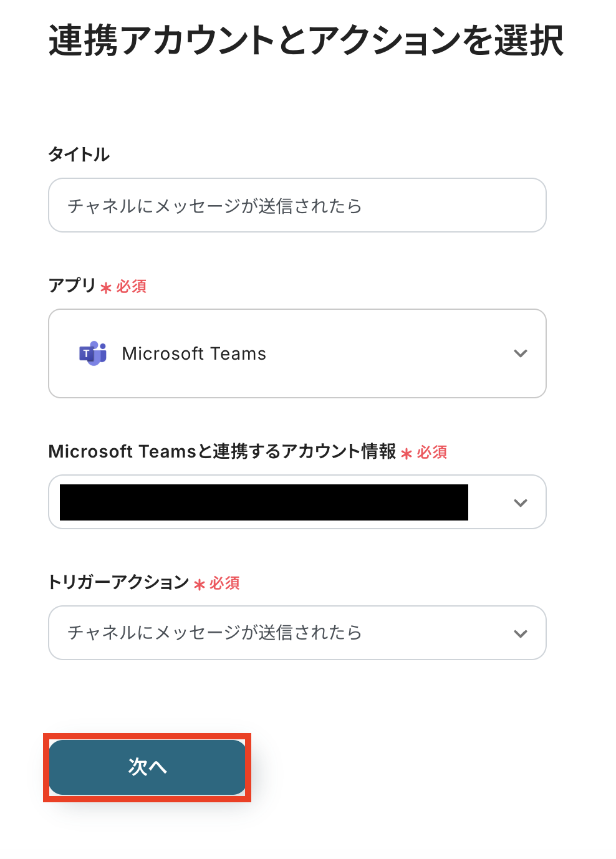The width and height of the screenshot is (616, 859).
Task: Click the Microsoft Teams logo icon
Action: coord(93,353)
